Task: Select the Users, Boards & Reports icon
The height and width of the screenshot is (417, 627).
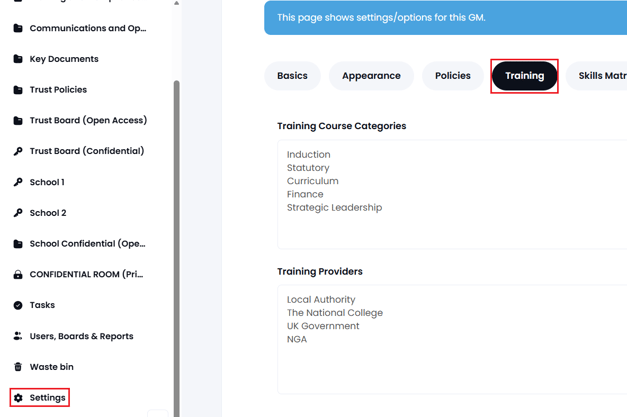Action: (x=18, y=336)
